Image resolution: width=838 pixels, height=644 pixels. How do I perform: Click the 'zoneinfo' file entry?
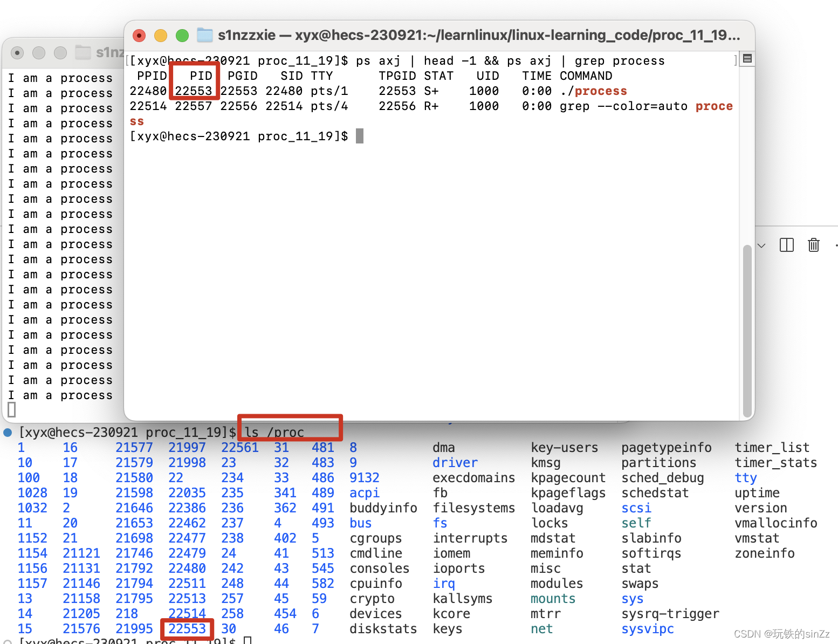(x=765, y=553)
